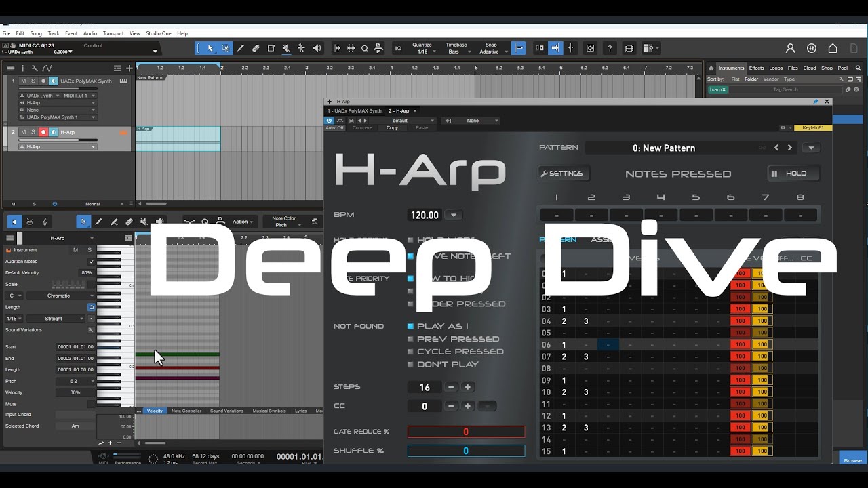Viewport: 868px width, 488px height.
Task: Open the Start page home icon
Action: point(833,48)
